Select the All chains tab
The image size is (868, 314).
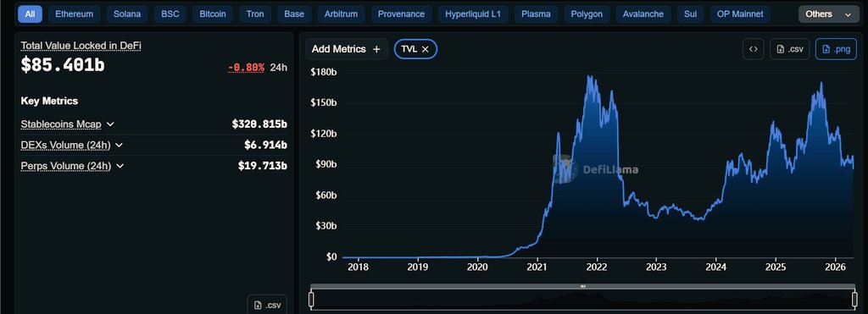pos(30,14)
